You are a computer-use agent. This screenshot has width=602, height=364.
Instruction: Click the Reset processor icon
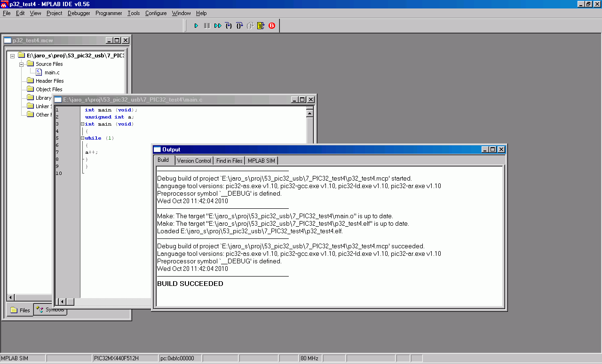point(261,25)
